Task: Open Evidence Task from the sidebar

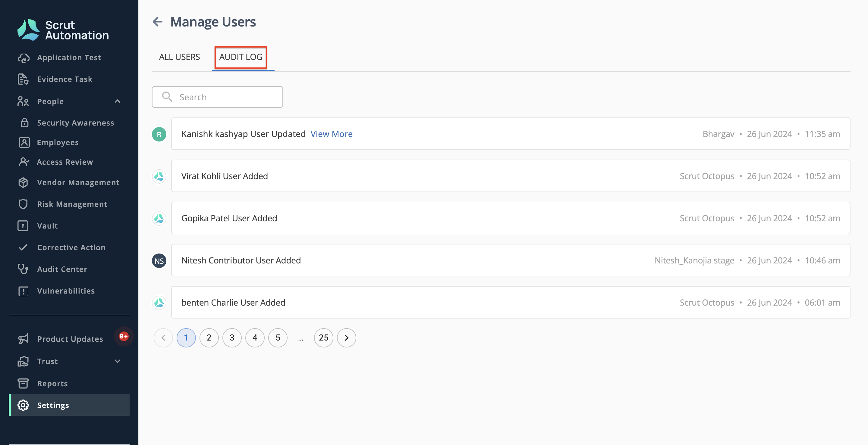Action: pos(65,79)
